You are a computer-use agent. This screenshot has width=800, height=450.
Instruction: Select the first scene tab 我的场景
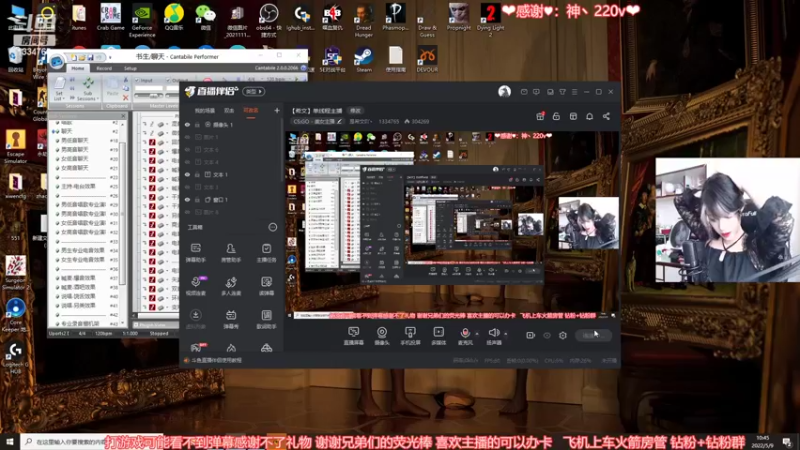tap(205, 111)
